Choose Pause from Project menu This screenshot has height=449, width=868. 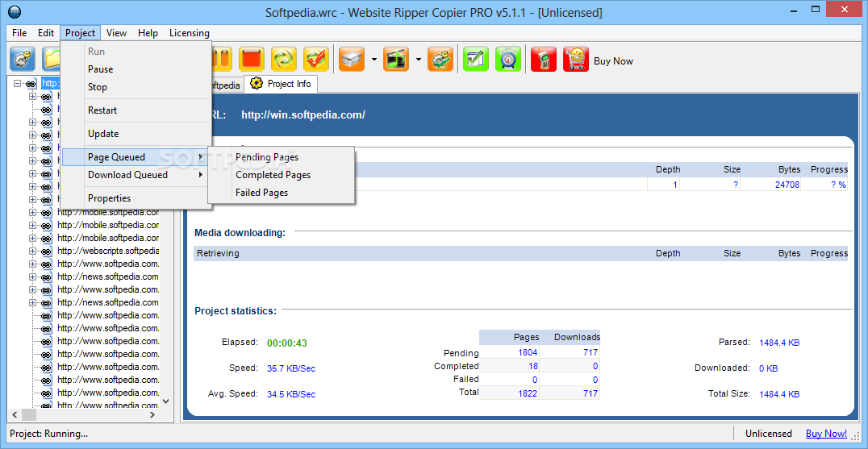pyautogui.click(x=136, y=69)
